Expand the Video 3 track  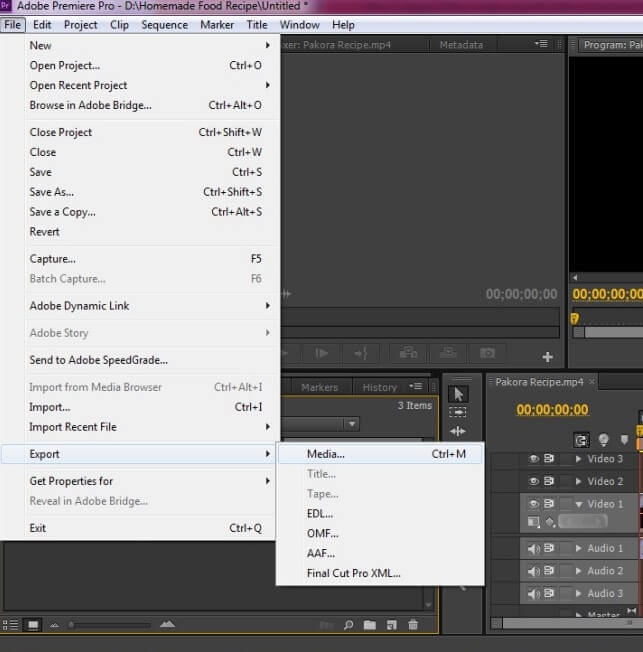click(x=578, y=459)
